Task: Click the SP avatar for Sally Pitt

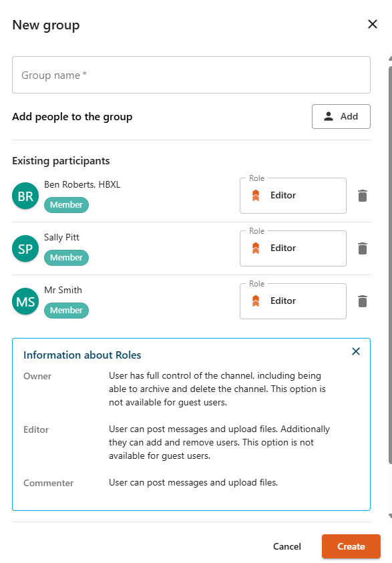Action: pos(25,248)
